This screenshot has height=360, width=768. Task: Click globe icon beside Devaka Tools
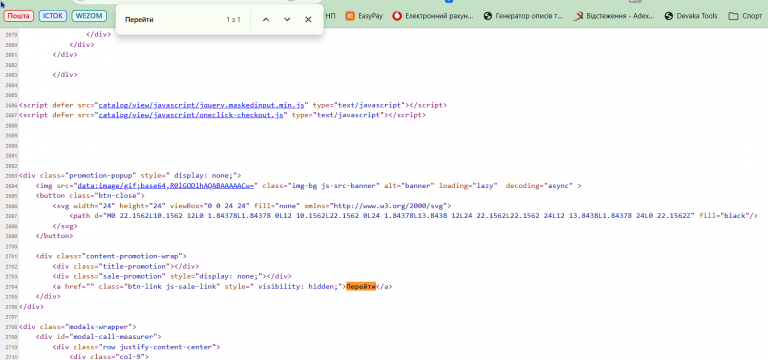669,16
